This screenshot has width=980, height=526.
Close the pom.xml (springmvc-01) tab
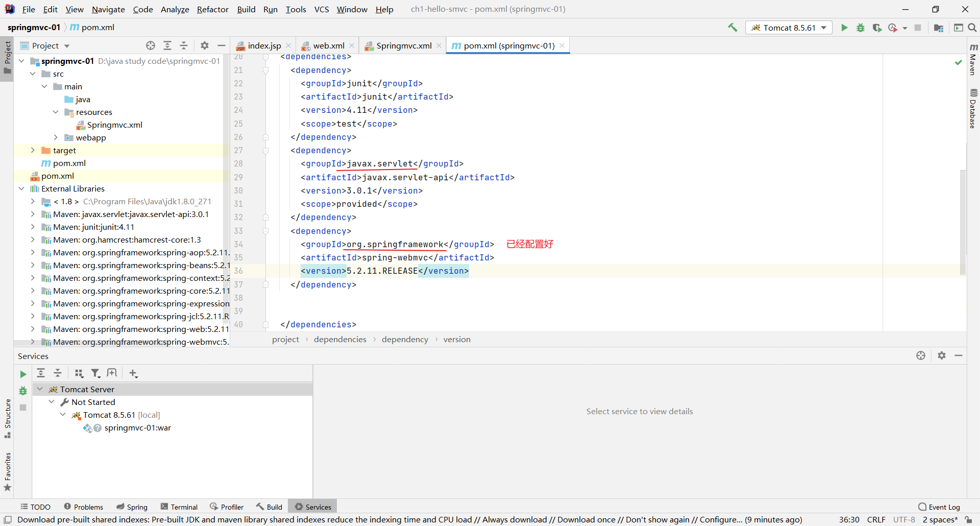click(x=562, y=45)
